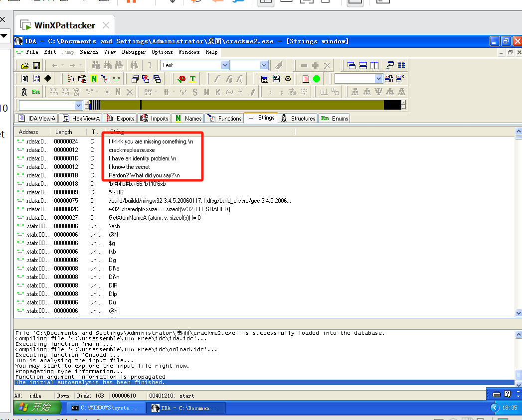Open the File menu

[32, 52]
